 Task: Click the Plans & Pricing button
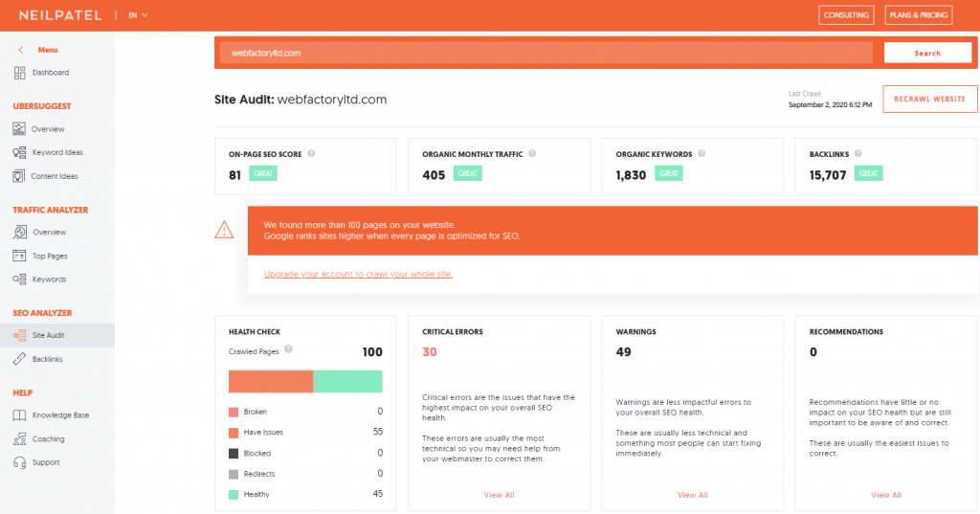pyautogui.click(x=919, y=15)
